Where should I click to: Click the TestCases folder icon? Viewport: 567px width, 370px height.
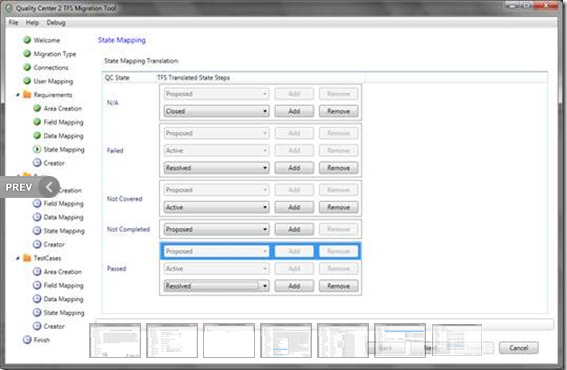27,258
